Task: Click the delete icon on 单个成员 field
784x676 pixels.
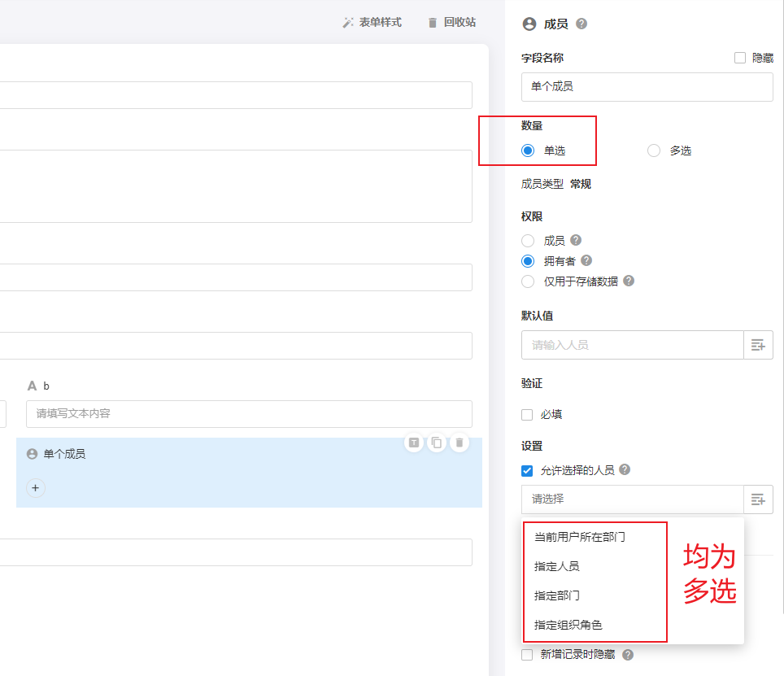Action: pos(460,443)
